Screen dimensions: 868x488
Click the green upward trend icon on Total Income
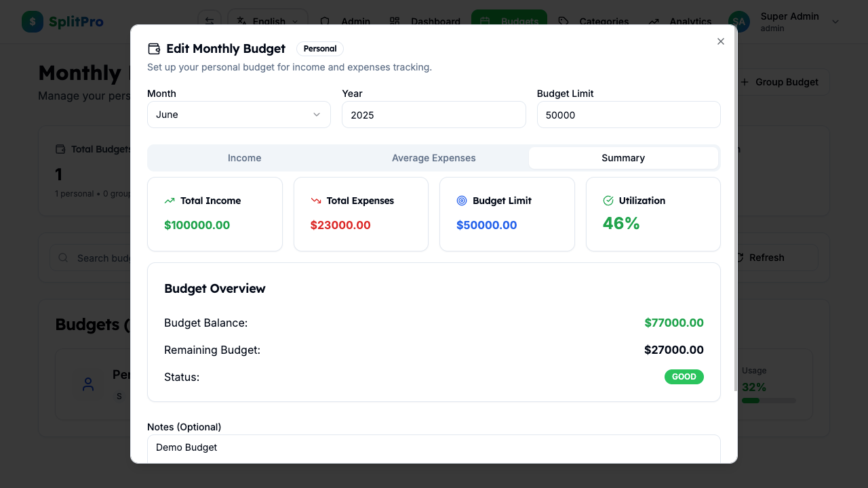[169, 201]
